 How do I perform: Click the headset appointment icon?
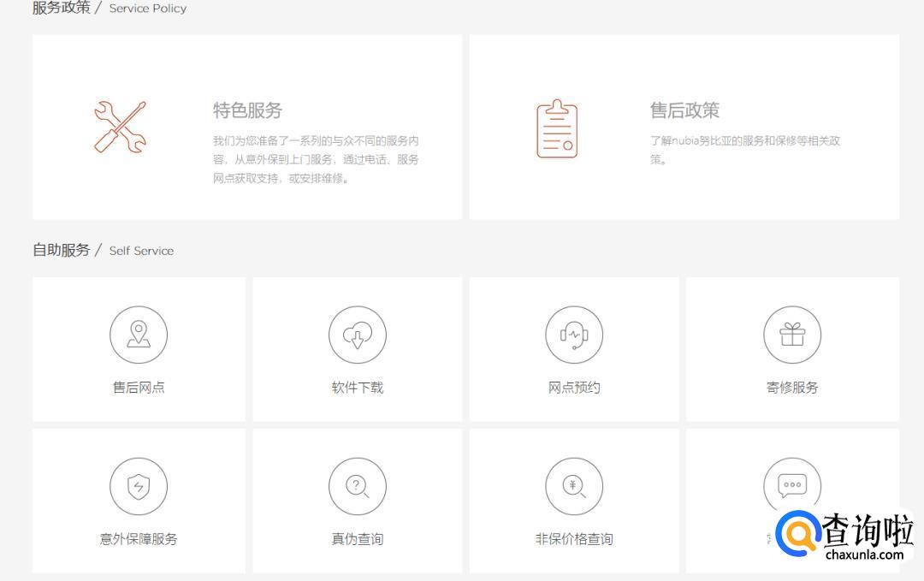pyautogui.click(x=574, y=335)
